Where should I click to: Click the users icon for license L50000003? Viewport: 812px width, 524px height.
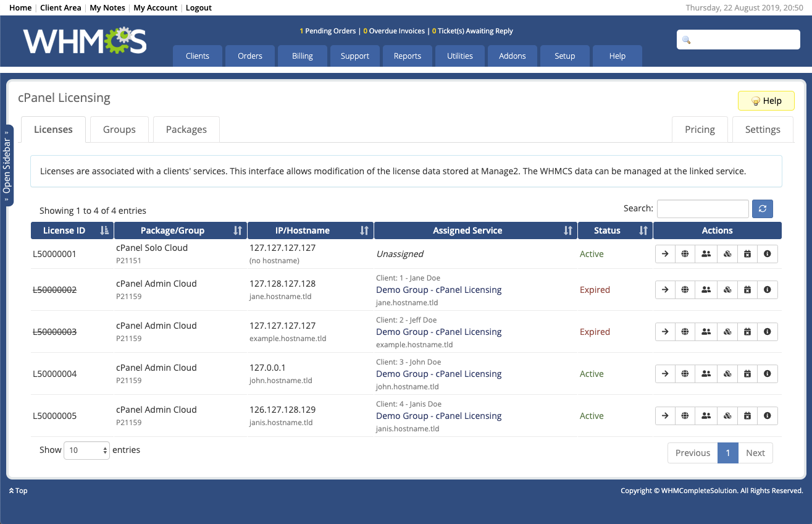tap(706, 332)
